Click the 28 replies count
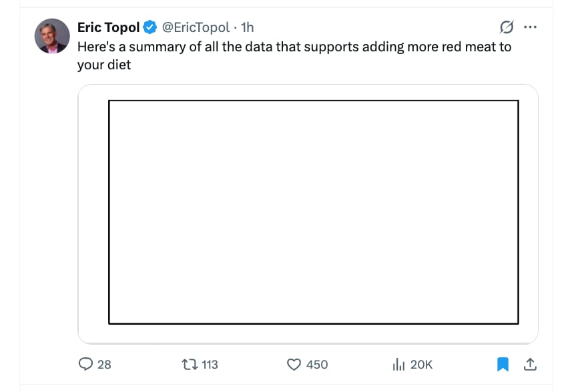578x392 pixels. tap(104, 365)
